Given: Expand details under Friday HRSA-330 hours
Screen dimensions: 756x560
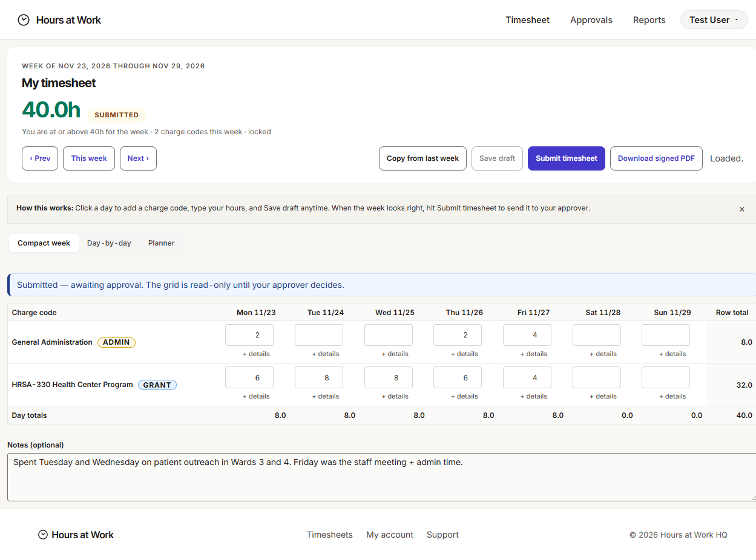Looking at the screenshot, I should (534, 396).
